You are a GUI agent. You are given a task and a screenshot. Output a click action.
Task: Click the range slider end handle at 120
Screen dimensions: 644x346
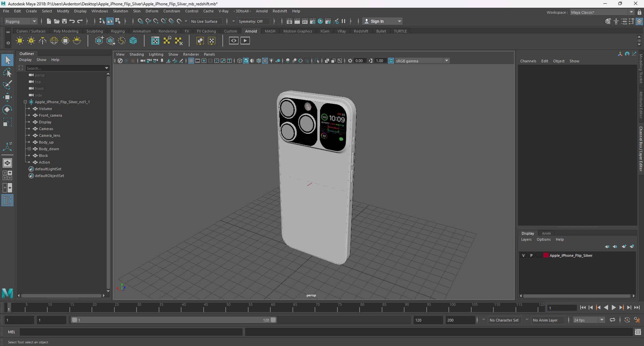(273, 320)
